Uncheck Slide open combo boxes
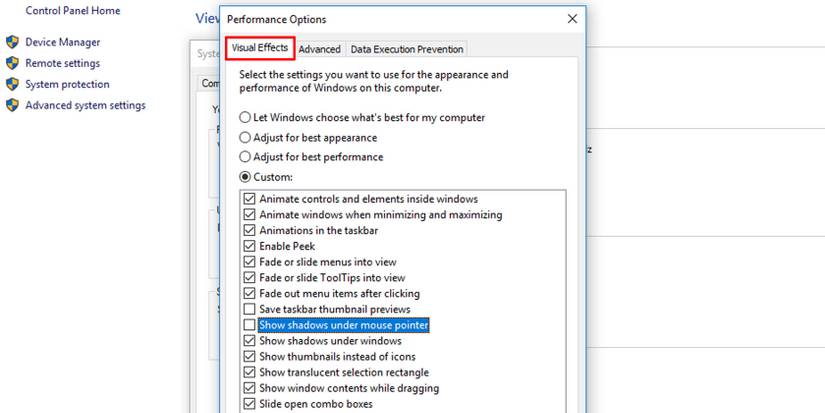 click(250, 404)
